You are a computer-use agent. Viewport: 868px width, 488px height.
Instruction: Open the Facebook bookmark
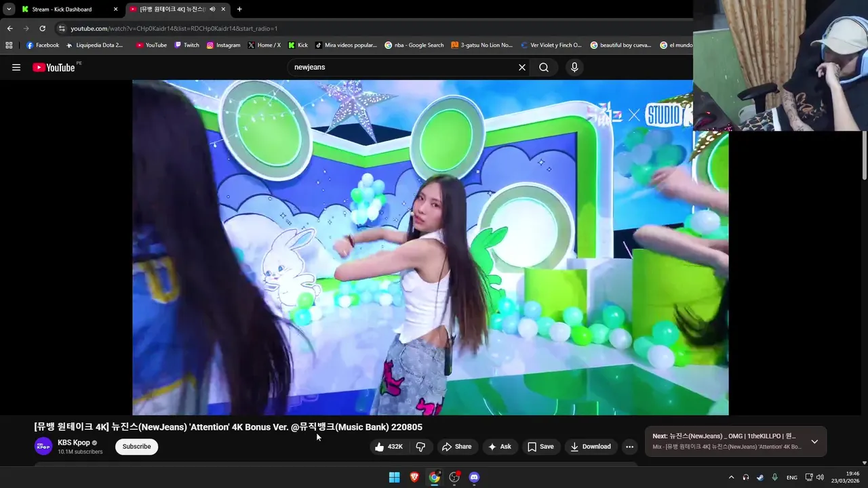(43, 45)
